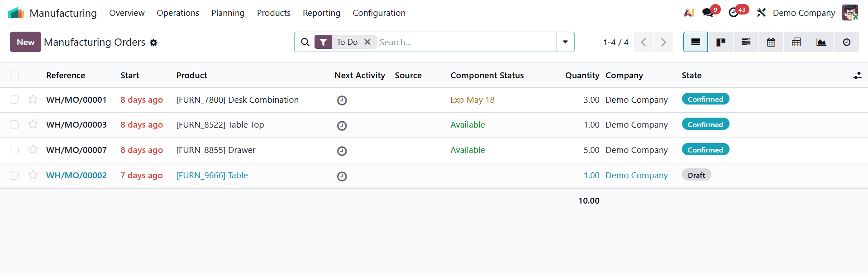The width and height of the screenshot is (868, 276).
Task: Switch to list view
Action: [696, 42]
